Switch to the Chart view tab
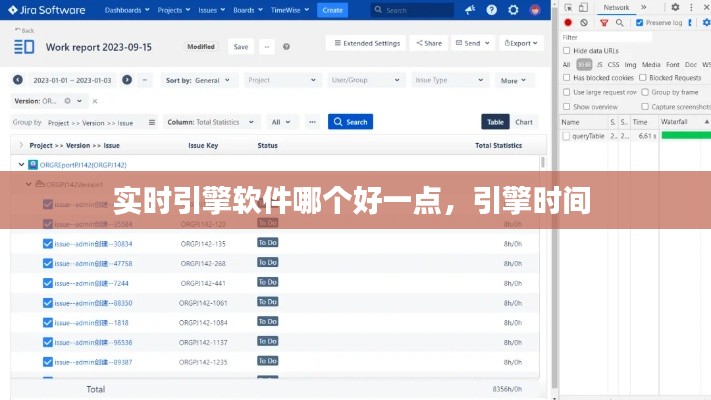Image resolution: width=711 pixels, height=400 pixels. (524, 122)
